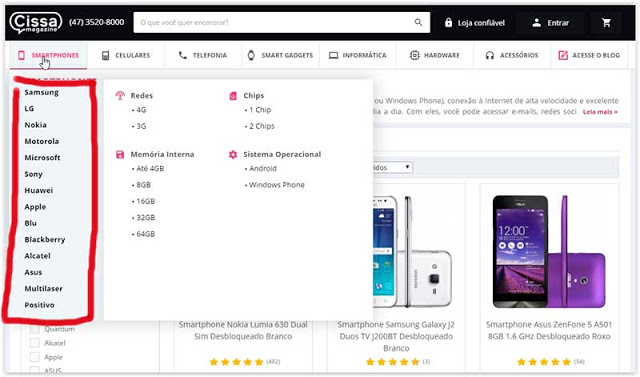The image size is (640, 377).
Task: Check the Quantum brand filter checkbox
Action: click(35, 329)
